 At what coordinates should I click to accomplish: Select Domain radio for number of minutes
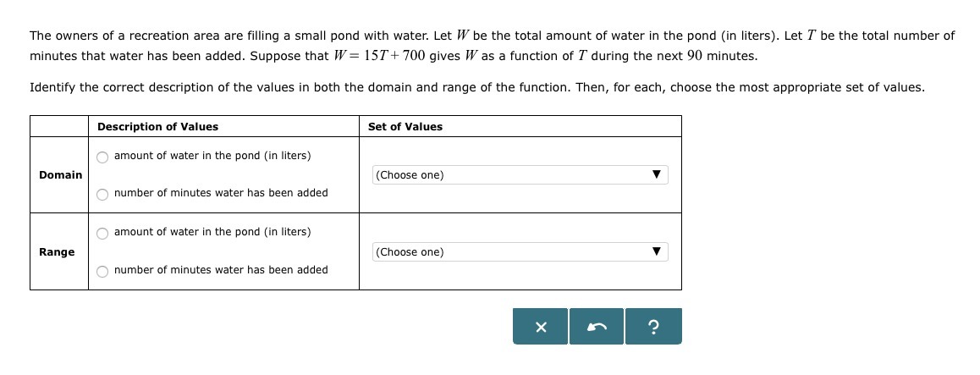(102, 194)
